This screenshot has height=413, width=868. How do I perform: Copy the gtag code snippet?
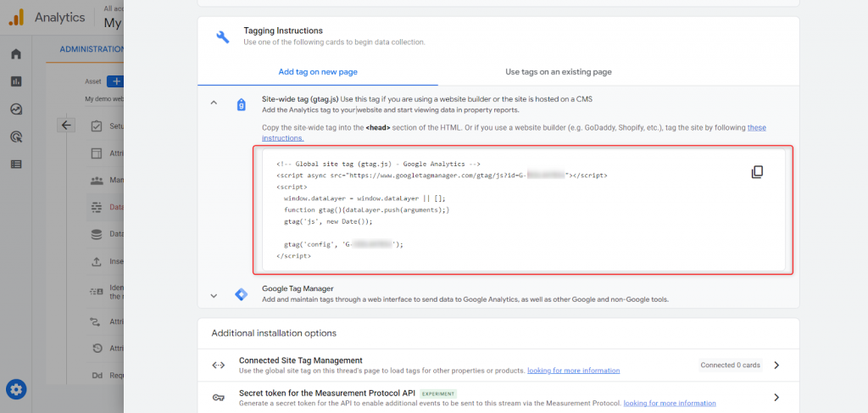click(757, 171)
